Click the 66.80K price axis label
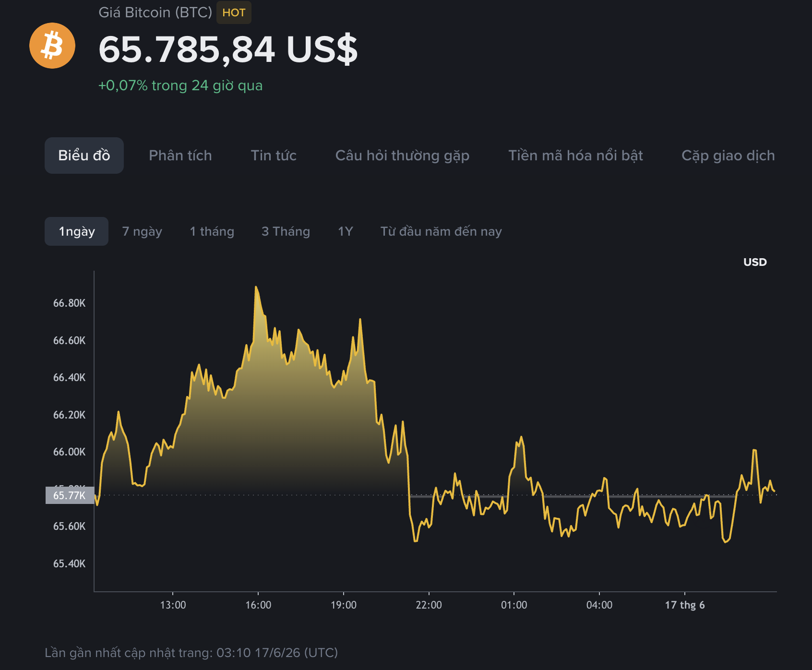 coord(69,303)
